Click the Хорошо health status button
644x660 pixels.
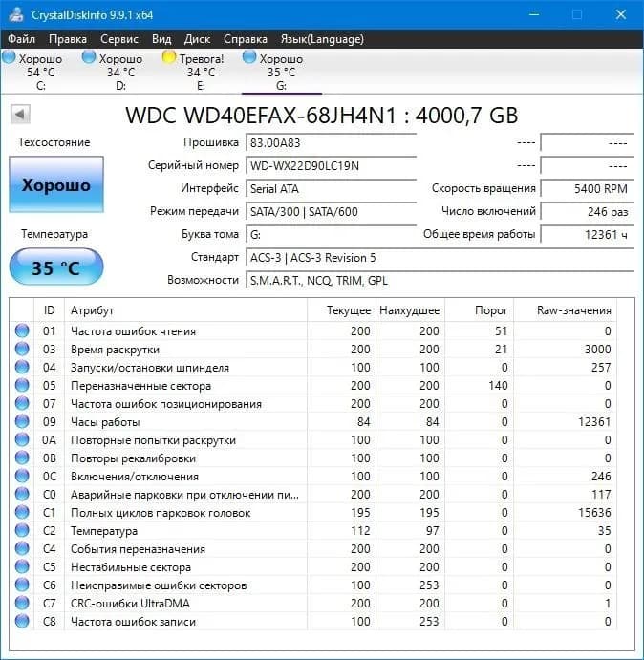[x=56, y=184]
